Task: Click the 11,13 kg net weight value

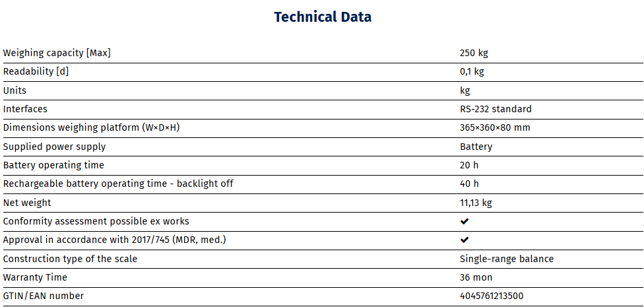Action: coord(476,203)
